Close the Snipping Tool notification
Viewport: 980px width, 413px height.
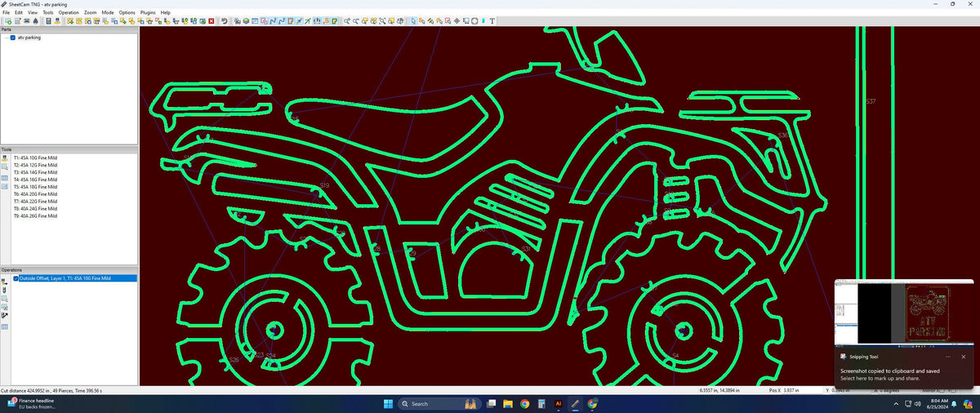point(964,357)
